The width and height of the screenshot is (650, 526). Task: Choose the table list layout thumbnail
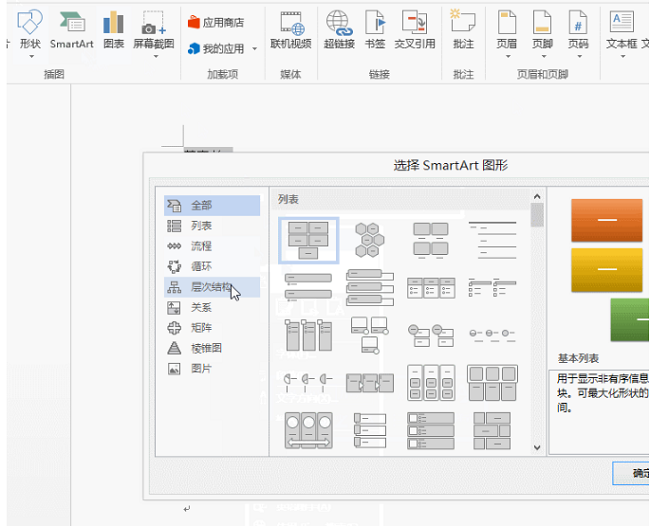click(492, 382)
